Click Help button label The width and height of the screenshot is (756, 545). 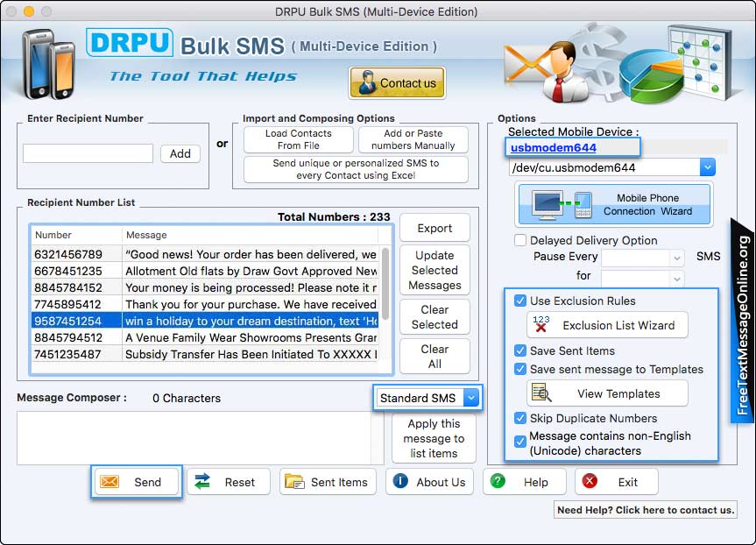pos(535,482)
